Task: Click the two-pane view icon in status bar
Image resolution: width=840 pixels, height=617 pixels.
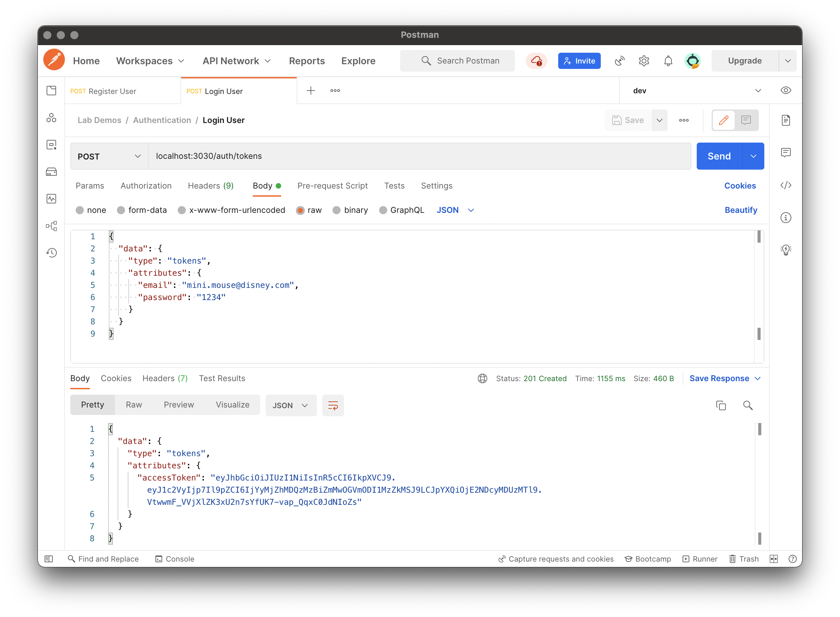Action: [x=774, y=559]
